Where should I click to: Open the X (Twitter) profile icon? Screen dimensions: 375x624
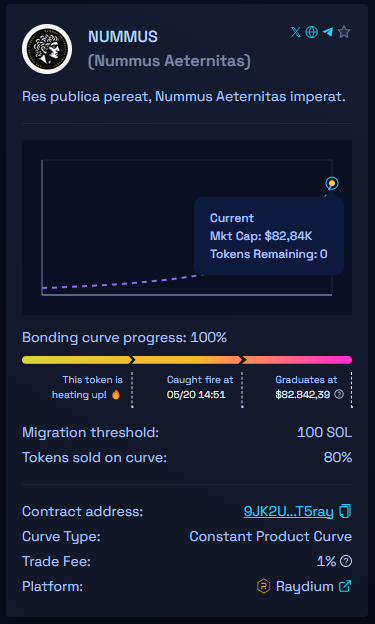pos(296,32)
